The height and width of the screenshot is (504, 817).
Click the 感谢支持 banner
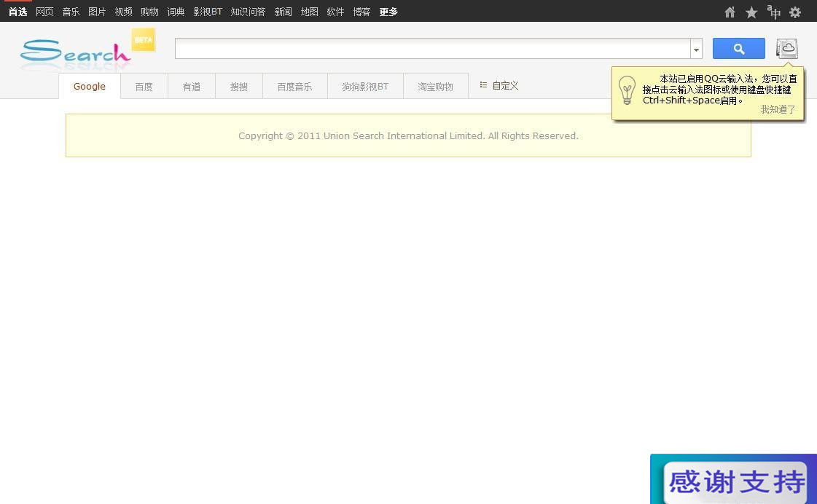pos(734,479)
